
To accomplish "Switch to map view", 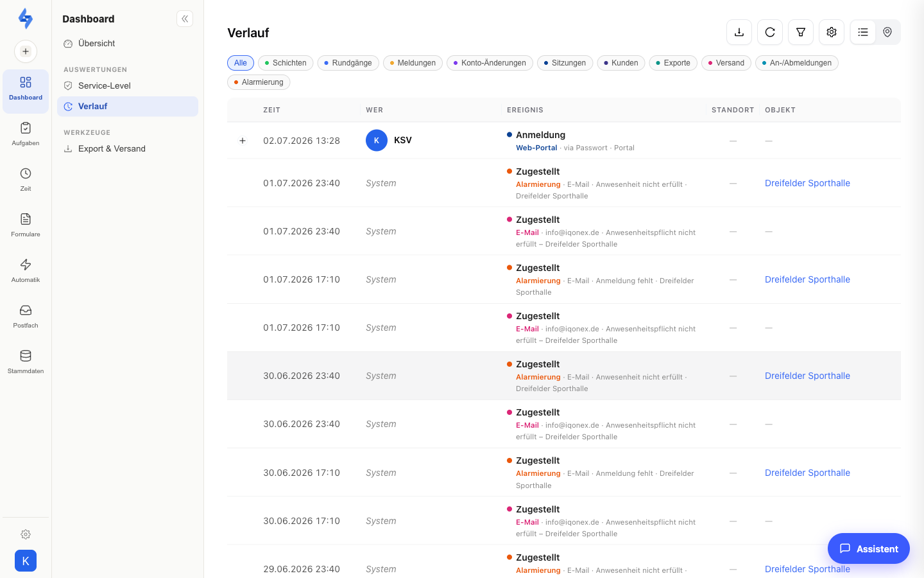I will click(887, 32).
